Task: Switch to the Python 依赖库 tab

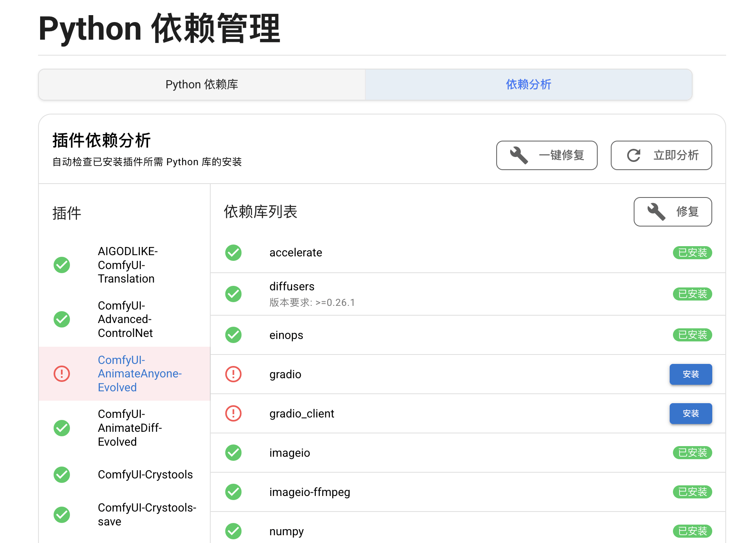Action: tap(202, 85)
